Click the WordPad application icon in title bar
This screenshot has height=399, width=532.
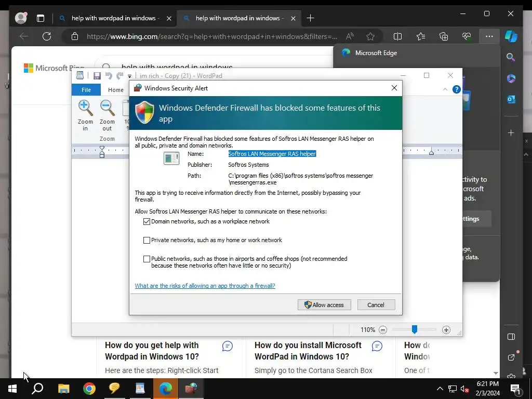pyautogui.click(x=80, y=75)
